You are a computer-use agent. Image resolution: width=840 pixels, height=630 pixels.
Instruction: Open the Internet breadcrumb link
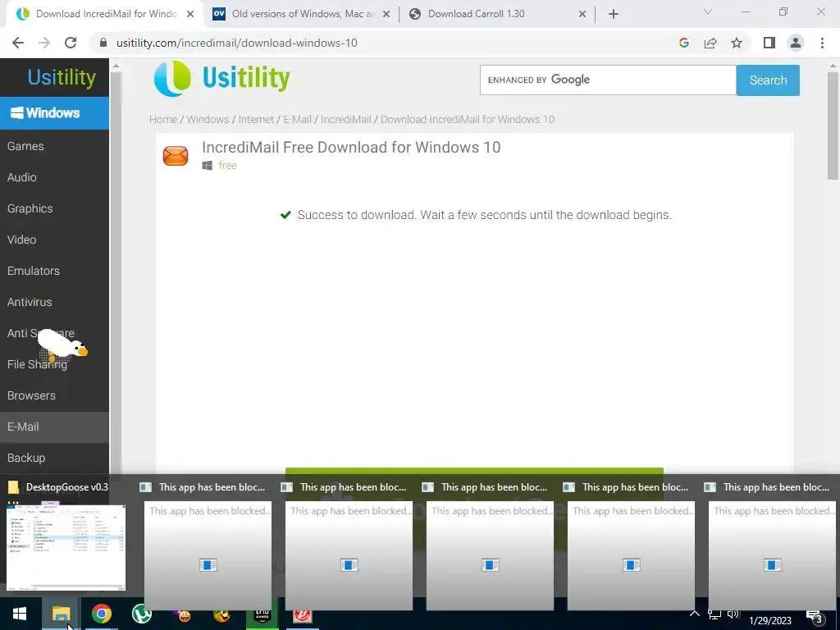click(x=256, y=120)
